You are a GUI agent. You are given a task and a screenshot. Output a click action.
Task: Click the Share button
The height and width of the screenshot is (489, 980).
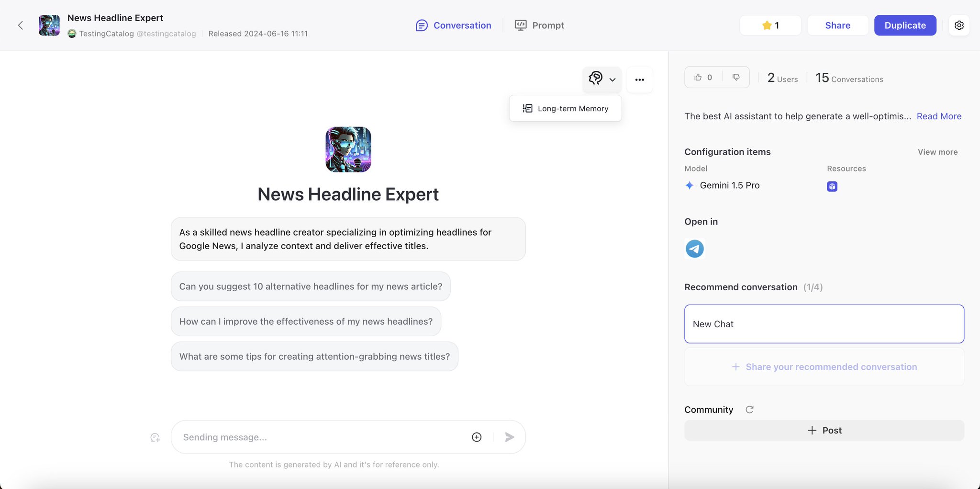pos(837,25)
